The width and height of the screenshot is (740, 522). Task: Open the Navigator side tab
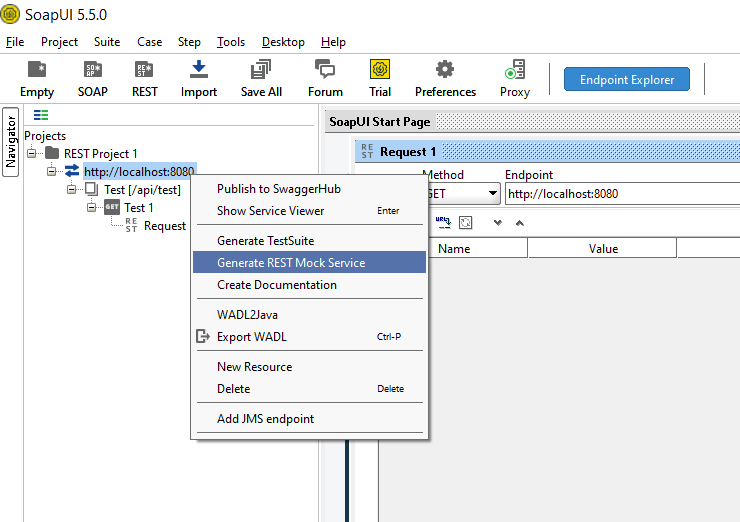point(11,146)
